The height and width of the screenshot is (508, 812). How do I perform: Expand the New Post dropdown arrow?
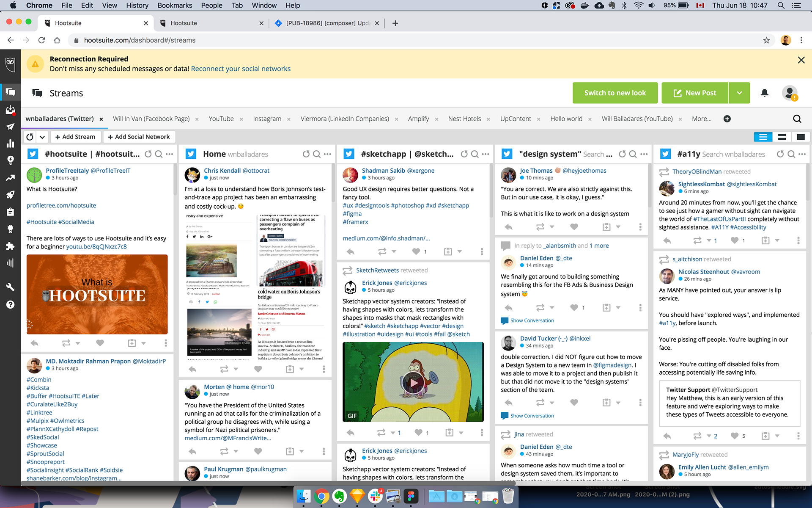739,93
